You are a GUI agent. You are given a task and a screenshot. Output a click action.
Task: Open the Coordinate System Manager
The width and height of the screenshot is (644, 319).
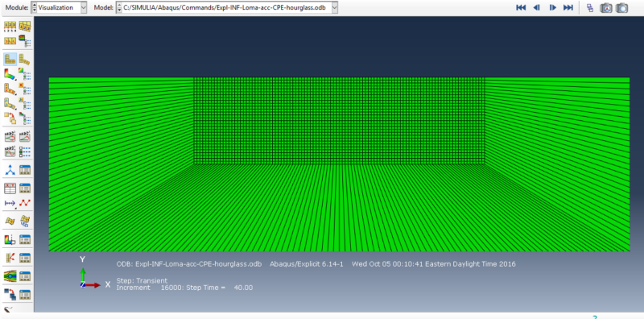[x=25, y=170]
